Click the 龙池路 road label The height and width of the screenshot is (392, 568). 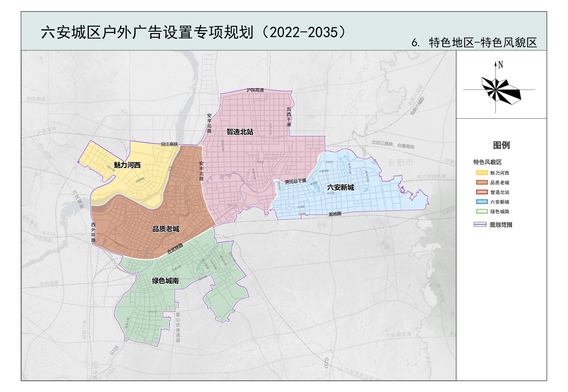(335, 214)
